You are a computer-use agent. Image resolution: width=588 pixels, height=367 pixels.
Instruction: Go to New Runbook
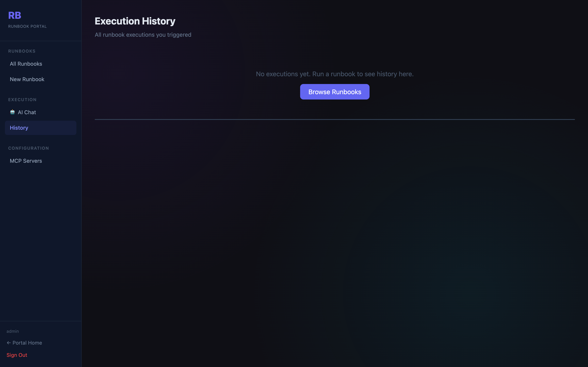pos(27,79)
